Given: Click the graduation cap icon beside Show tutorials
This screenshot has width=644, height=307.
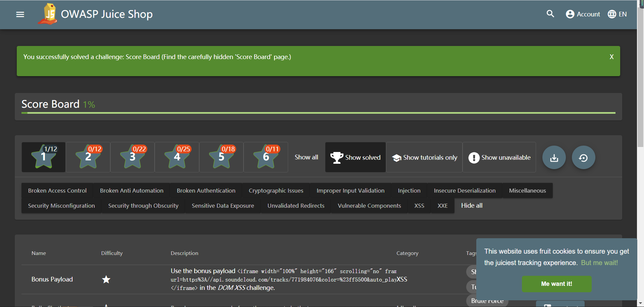Looking at the screenshot, I should pos(397,157).
